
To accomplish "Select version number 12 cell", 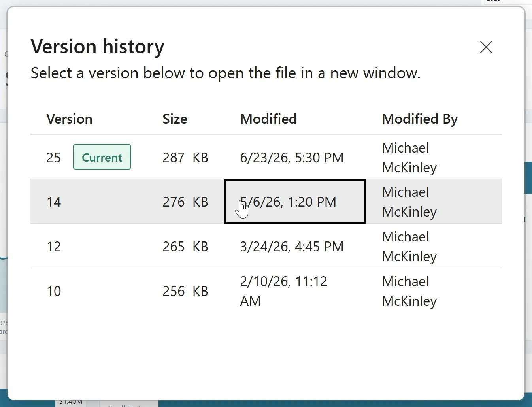I will 54,247.
